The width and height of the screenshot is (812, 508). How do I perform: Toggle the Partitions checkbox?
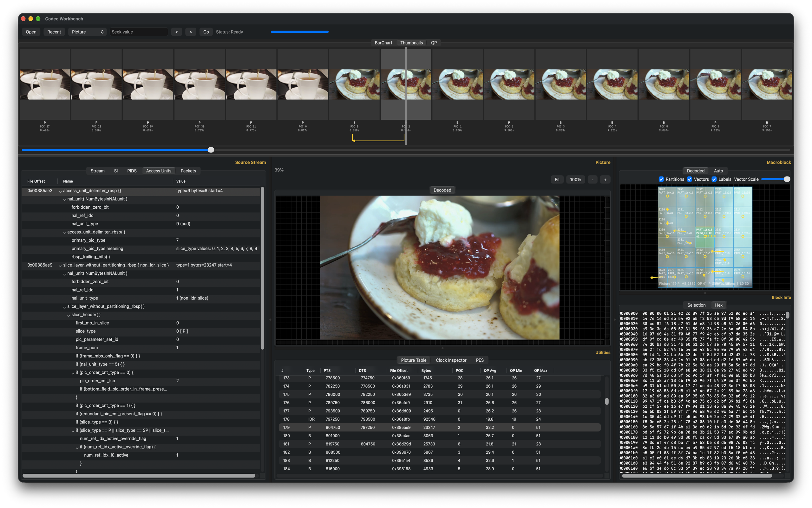click(x=661, y=179)
